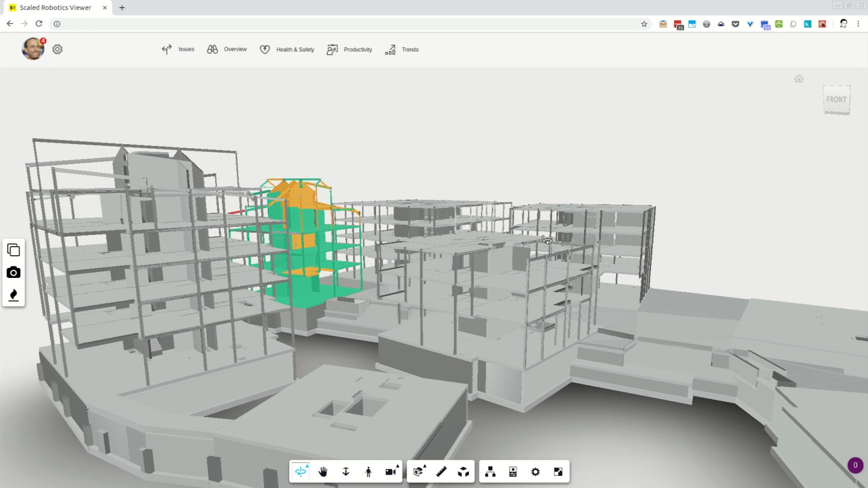Viewport: 868px width, 488px height.
Task: Open the Model Browser tree icon
Action: coord(490,472)
